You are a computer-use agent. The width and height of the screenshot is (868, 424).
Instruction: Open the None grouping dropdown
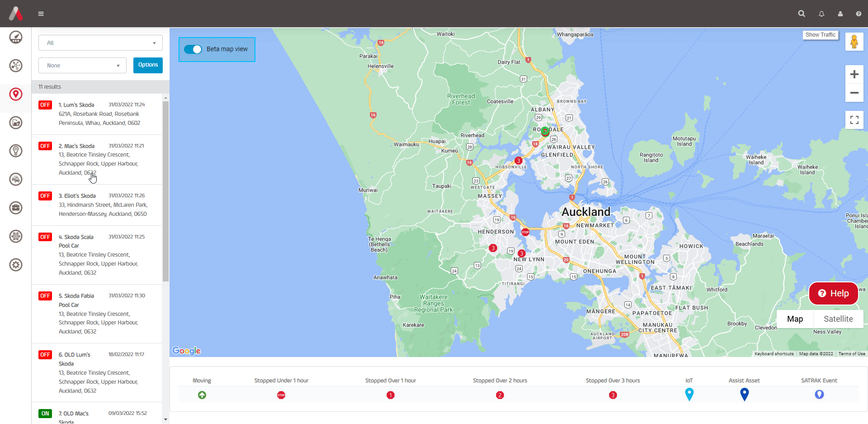82,66
